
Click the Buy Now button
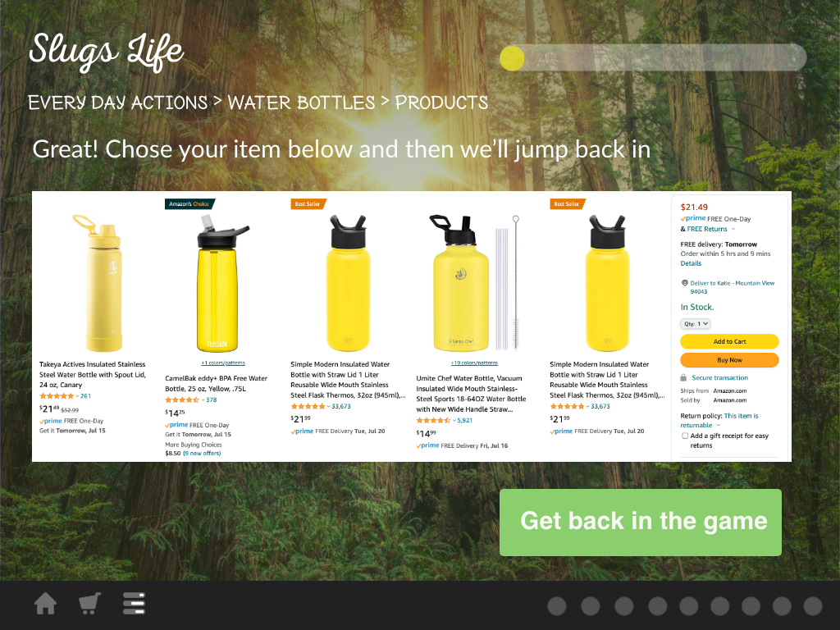pos(729,360)
